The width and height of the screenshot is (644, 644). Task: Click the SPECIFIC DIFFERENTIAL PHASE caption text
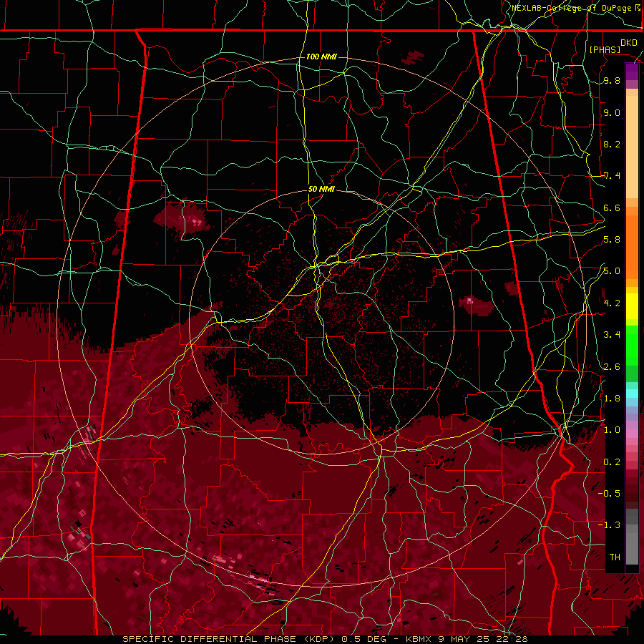(x=209, y=639)
